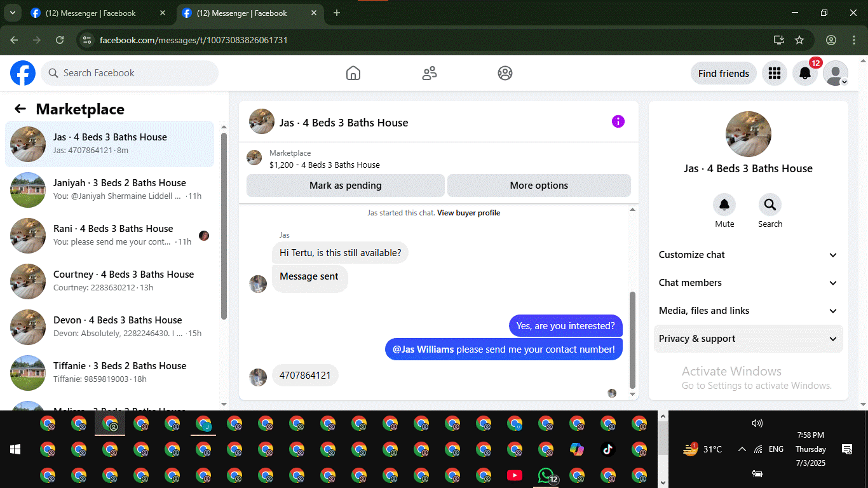Open Janiyah 3 Beds 2 Baths conversation

coord(110,190)
